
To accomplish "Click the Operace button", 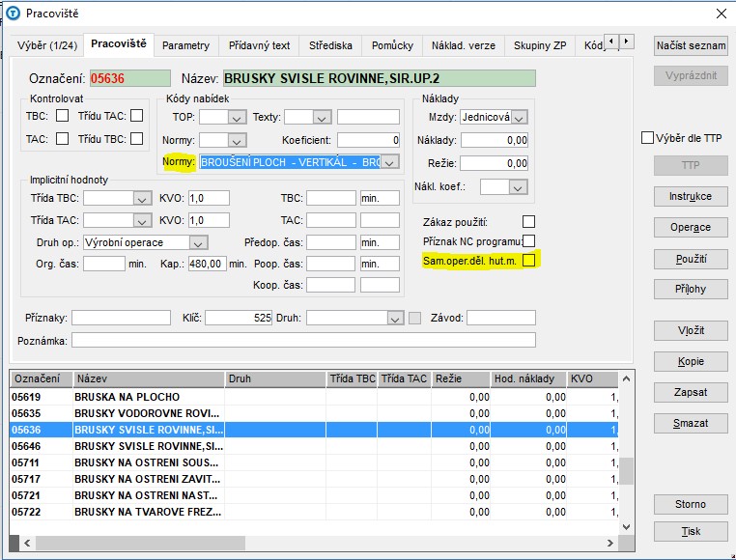I will (x=691, y=227).
